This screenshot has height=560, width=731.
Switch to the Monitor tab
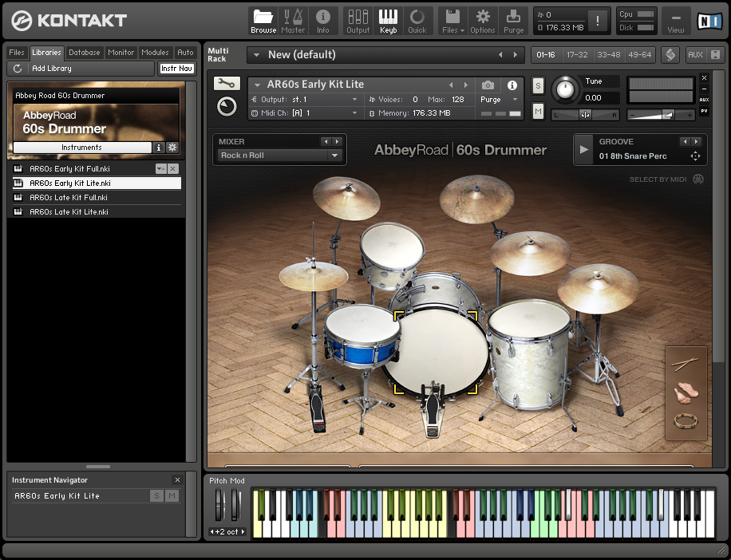[x=121, y=52]
